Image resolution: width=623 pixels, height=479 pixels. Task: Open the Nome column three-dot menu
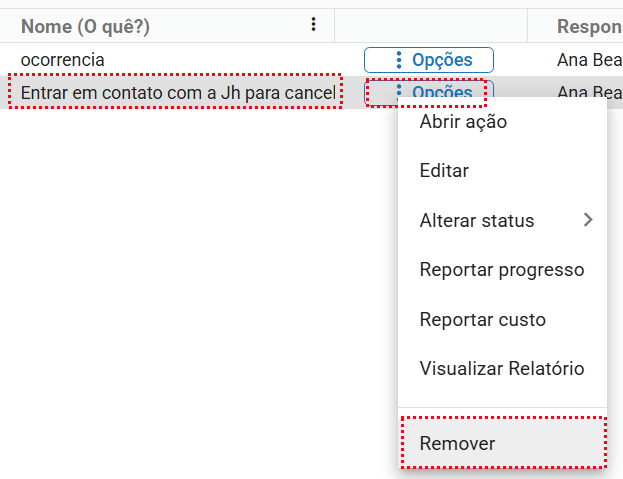[314, 25]
